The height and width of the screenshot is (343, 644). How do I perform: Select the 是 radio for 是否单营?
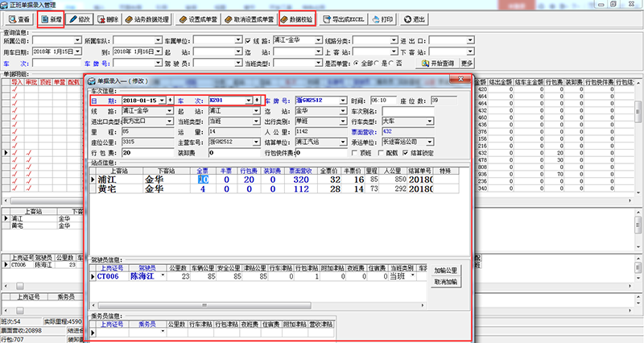coord(376,64)
